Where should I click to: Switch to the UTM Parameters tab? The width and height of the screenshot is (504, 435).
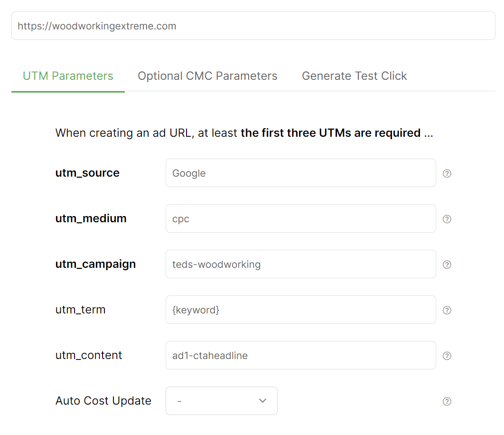[x=68, y=76]
